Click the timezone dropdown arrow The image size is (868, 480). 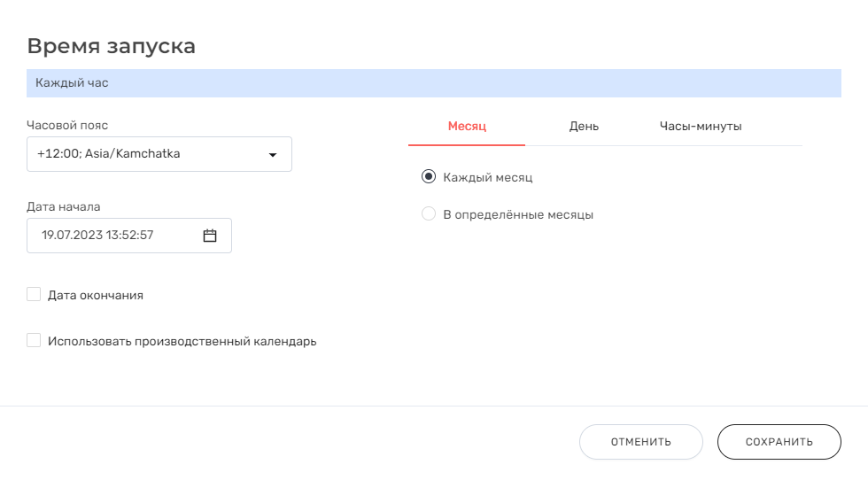tap(273, 155)
